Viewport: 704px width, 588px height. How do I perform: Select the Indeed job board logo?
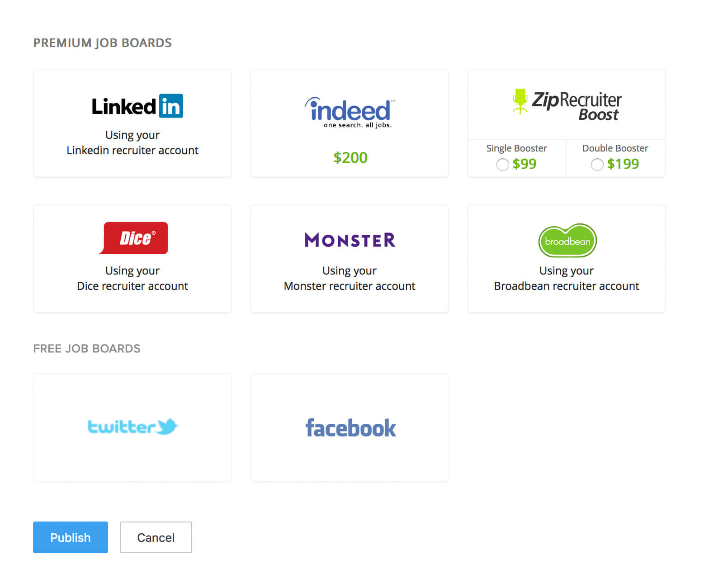350,112
